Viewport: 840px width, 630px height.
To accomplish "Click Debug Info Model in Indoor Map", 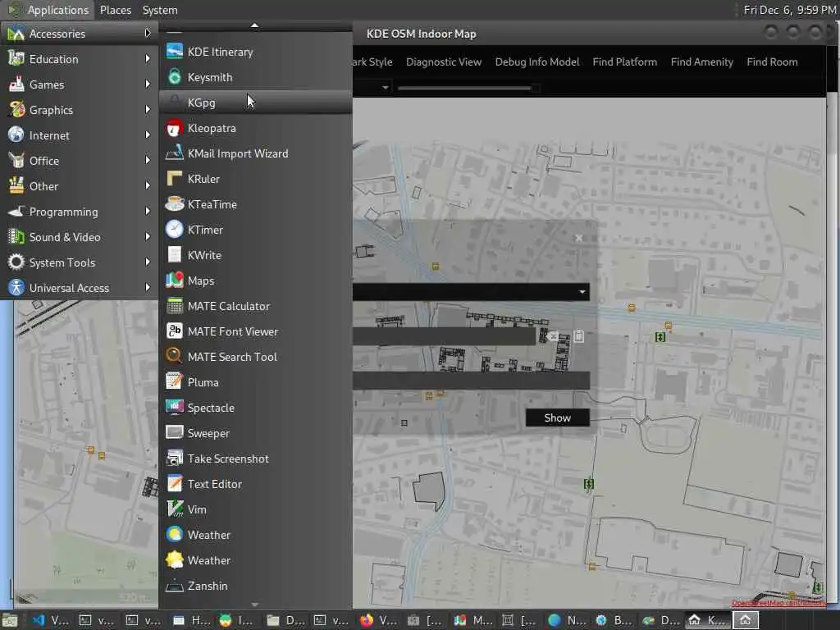I will (536, 62).
